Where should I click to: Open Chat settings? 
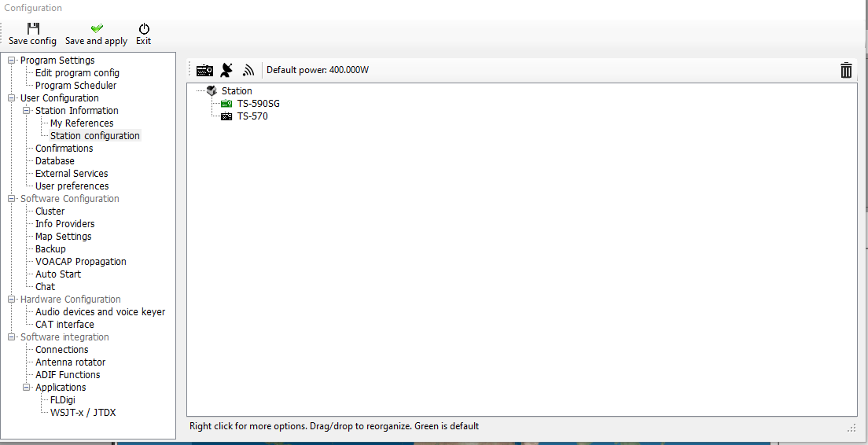point(45,287)
